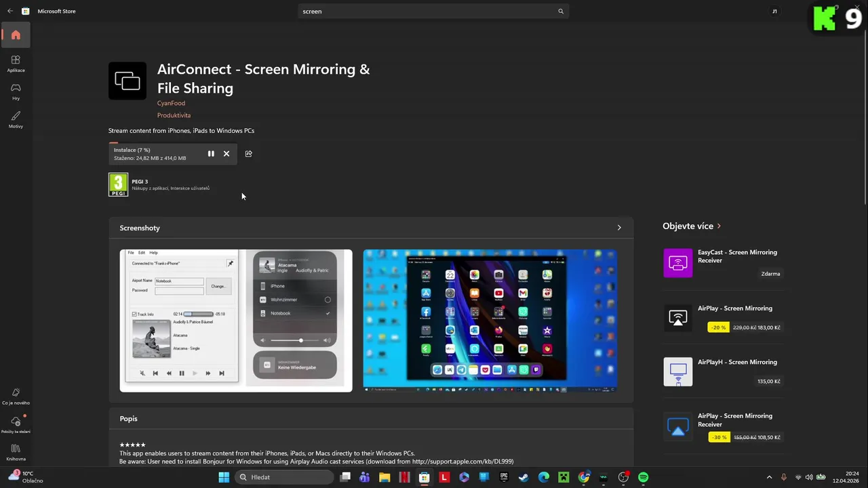The image size is (868, 488).
Task: Open the Hry gaming section
Action: coord(16,91)
